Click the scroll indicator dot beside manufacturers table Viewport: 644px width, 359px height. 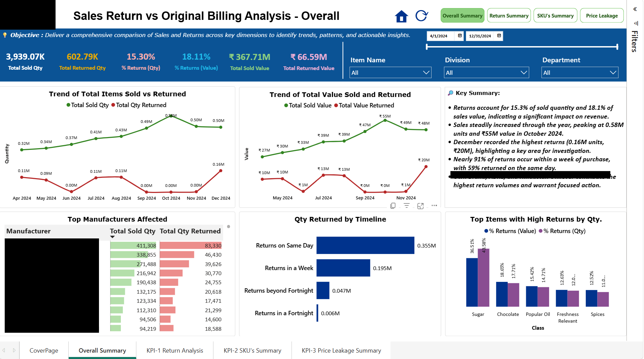[229, 227]
